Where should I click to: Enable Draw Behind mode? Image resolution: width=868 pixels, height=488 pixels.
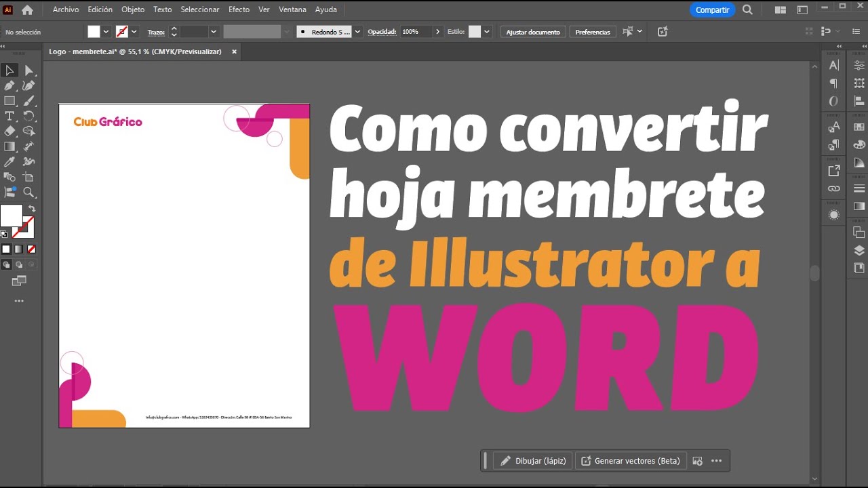click(19, 265)
